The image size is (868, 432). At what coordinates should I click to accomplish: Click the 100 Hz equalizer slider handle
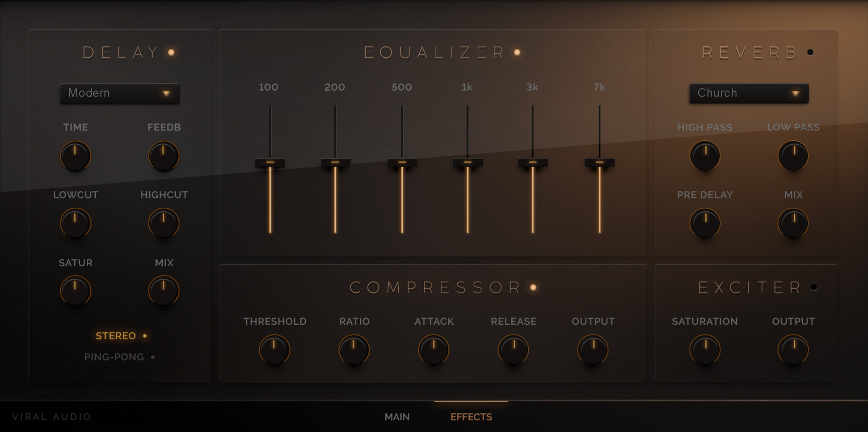click(270, 164)
